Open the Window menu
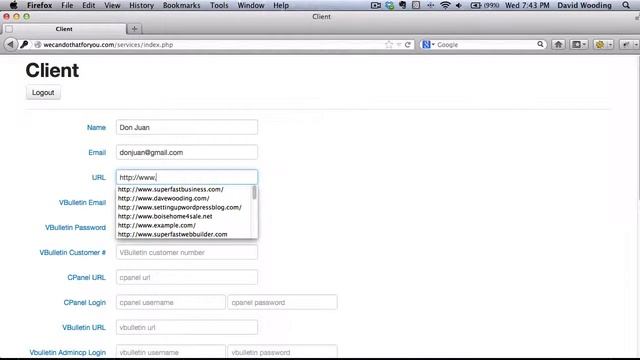Viewport: 640px width, 360px height. click(251, 5)
